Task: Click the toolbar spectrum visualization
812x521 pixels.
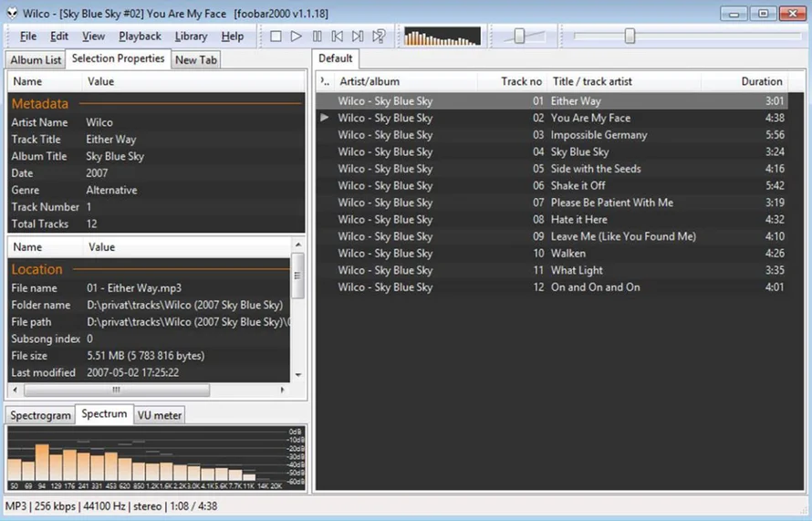Action: click(x=442, y=36)
